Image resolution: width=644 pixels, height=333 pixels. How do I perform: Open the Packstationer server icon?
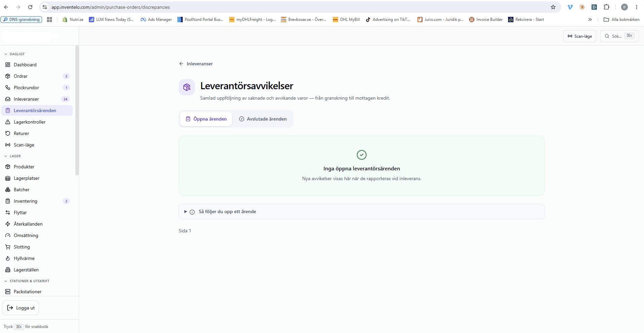coord(8,292)
